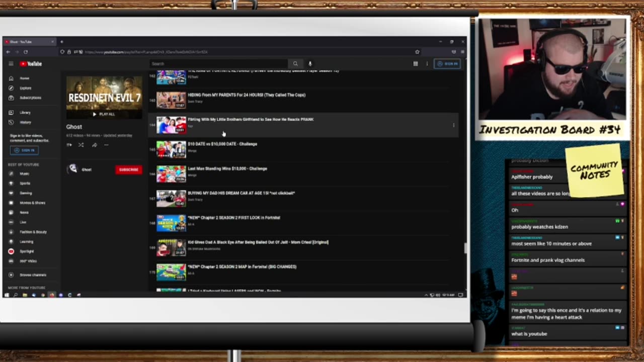Open Library in the sidebar
This screenshot has width=644, height=362.
pyautogui.click(x=25, y=113)
